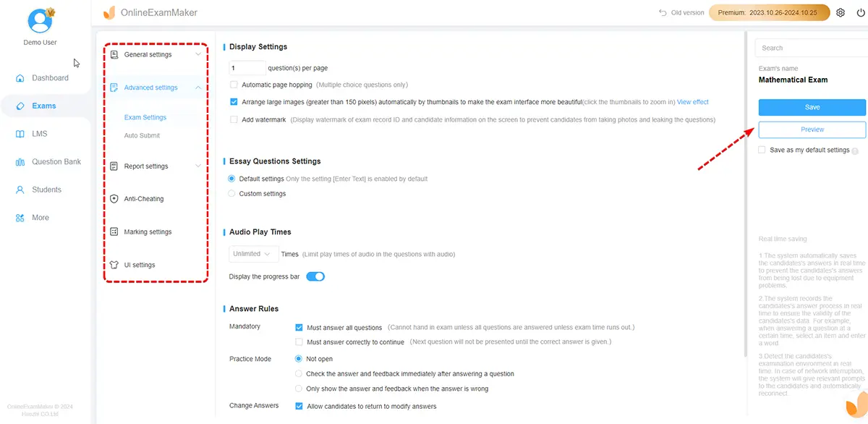This screenshot has height=424, width=868.
Task: Click the blue Save button
Action: (812, 107)
